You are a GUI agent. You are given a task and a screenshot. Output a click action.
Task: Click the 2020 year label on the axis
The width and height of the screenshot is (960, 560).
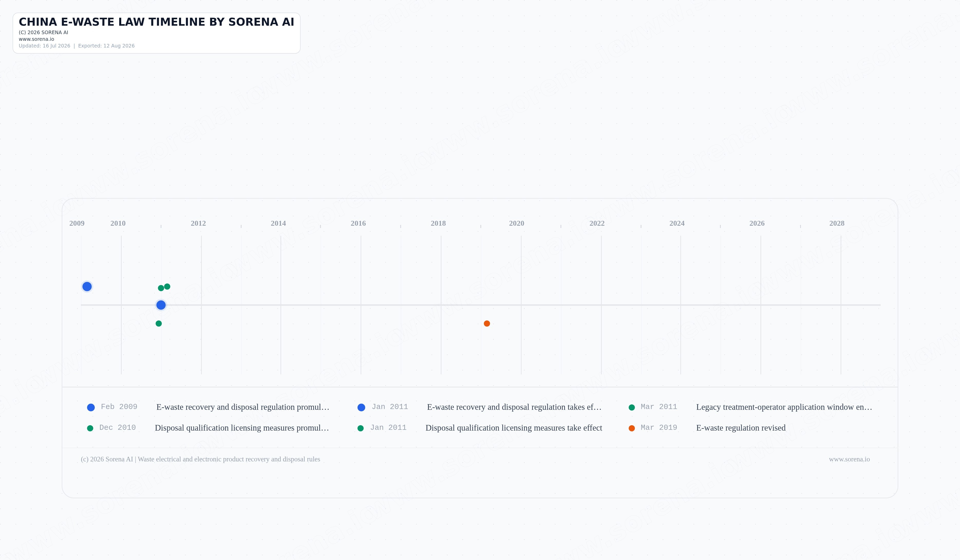516,223
